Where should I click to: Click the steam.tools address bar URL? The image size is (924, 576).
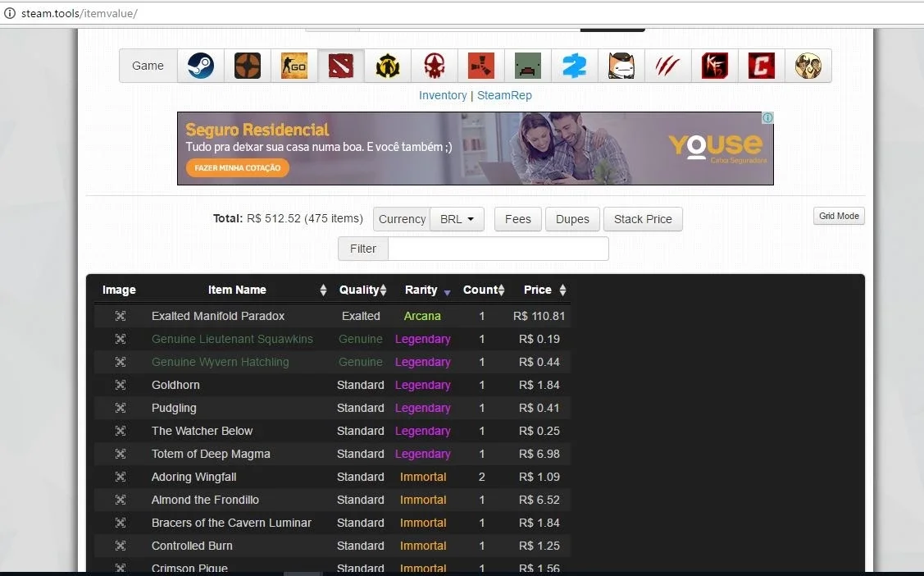(x=80, y=13)
